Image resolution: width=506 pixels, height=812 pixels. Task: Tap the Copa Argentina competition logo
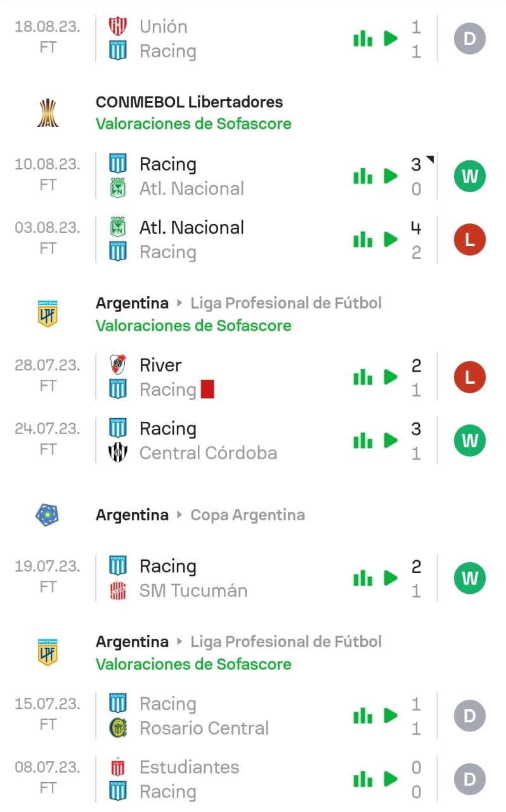[48, 515]
